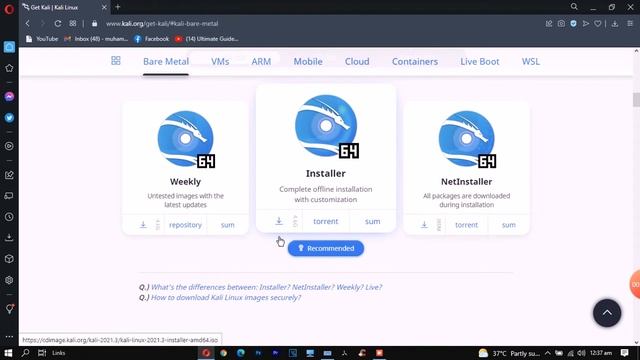This screenshot has width=640, height=360.
Task: Open Messenger in the sidebar
Action: [x=9, y=97]
